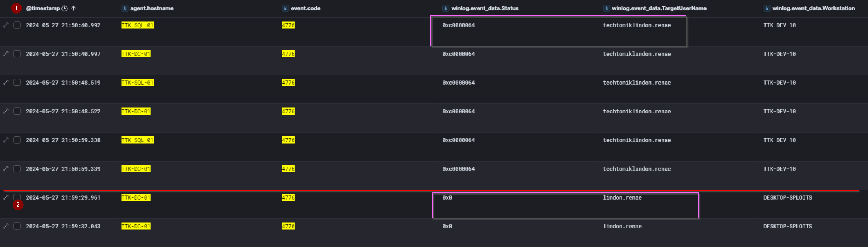Click the keyword type icon next to event.code
The height and width of the screenshot is (247, 868).
click(x=285, y=8)
